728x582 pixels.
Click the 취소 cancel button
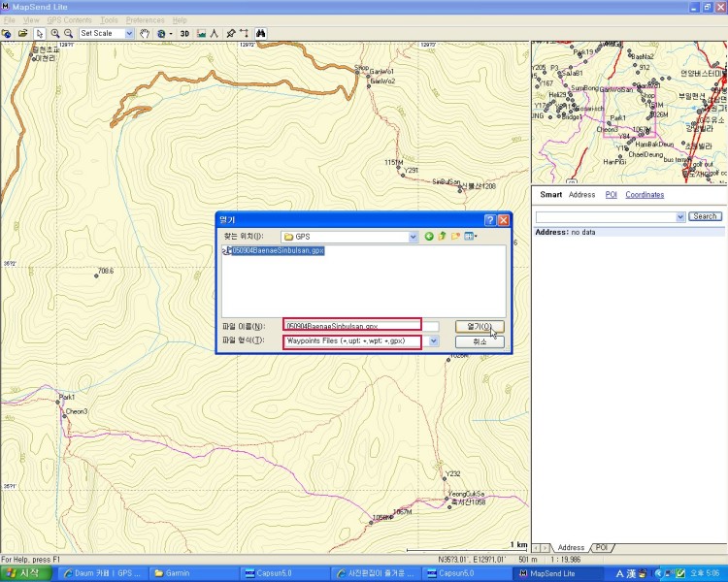[480, 341]
